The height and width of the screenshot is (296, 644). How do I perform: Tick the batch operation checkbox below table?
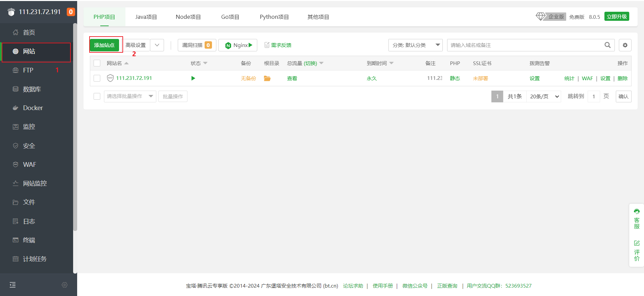point(97,96)
